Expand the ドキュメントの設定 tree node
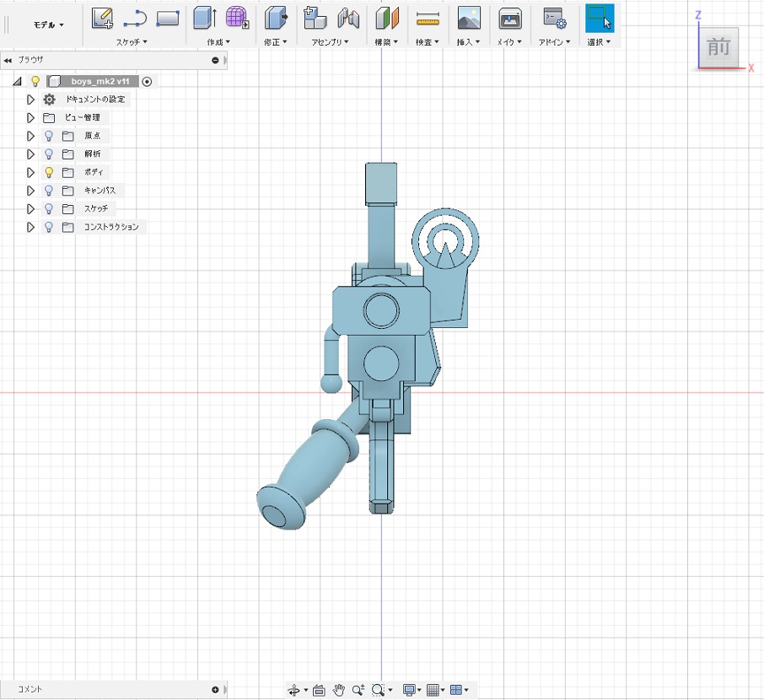Screen dimensions: 764x700 (31, 100)
